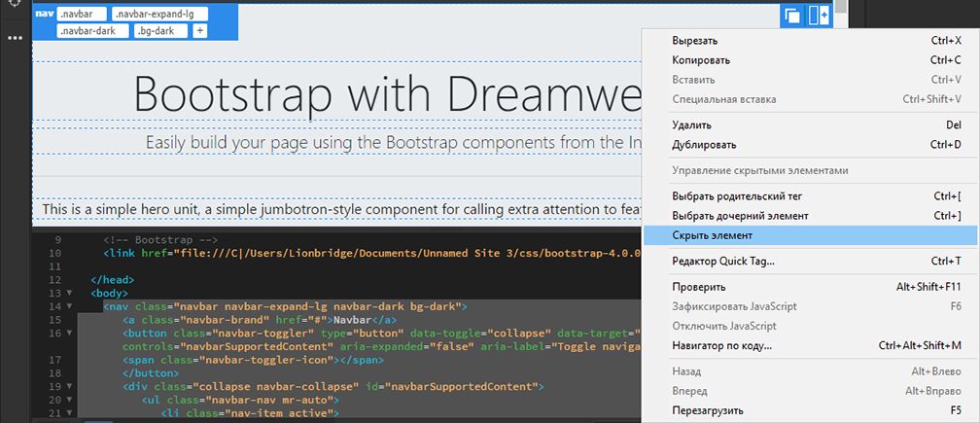Viewport: 980px width, 423px height.
Task: Collapse code fold arrow at line 16
Action: point(69,333)
